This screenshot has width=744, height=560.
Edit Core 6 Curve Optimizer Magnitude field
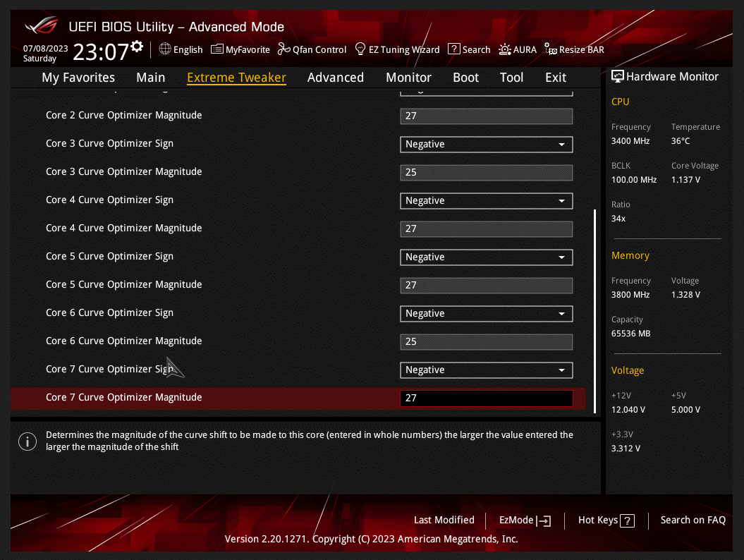487,342
